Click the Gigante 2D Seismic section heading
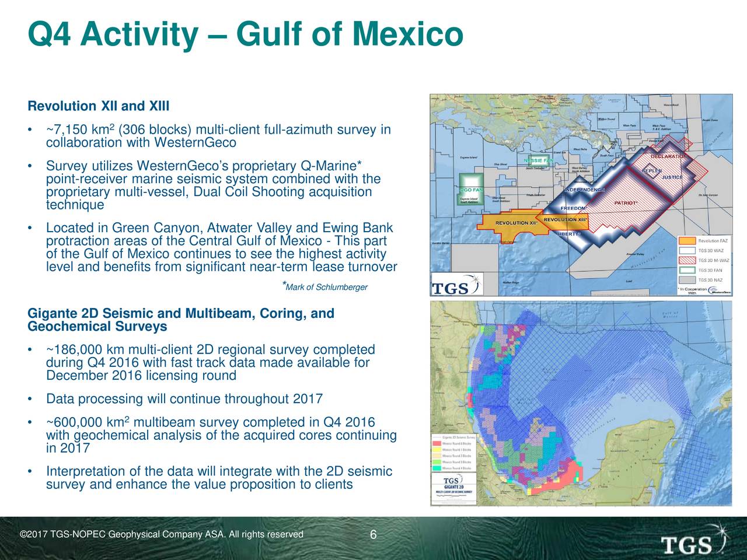This screenshot has width=747, height=560. (181, 320)
